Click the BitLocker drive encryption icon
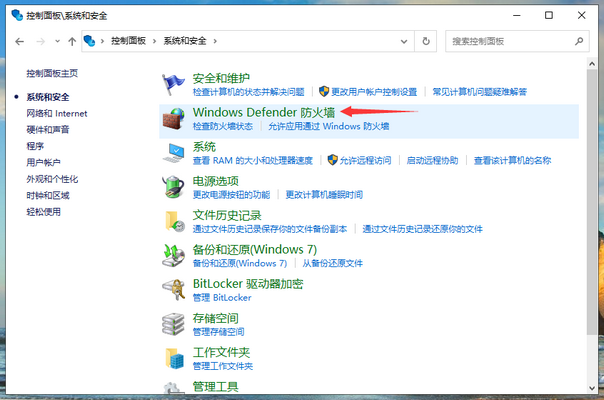This screenshot has width=604, height=400. [175, 290]
